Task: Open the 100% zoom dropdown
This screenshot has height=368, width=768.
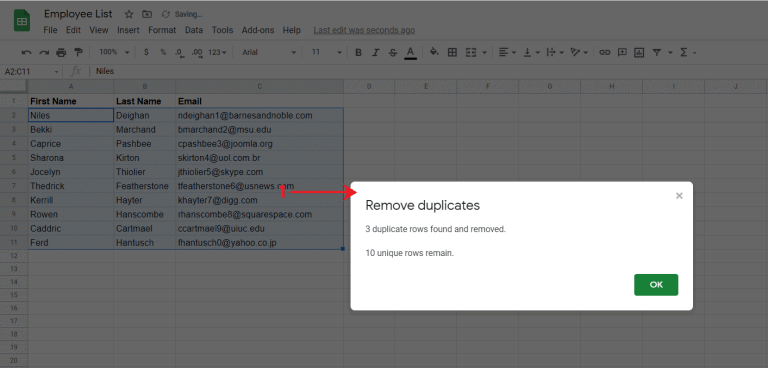Action: pos(114,52)
